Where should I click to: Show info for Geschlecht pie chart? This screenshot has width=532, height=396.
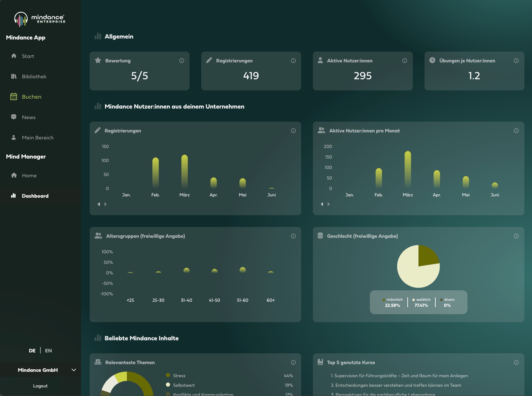click(x=516, y=236)
